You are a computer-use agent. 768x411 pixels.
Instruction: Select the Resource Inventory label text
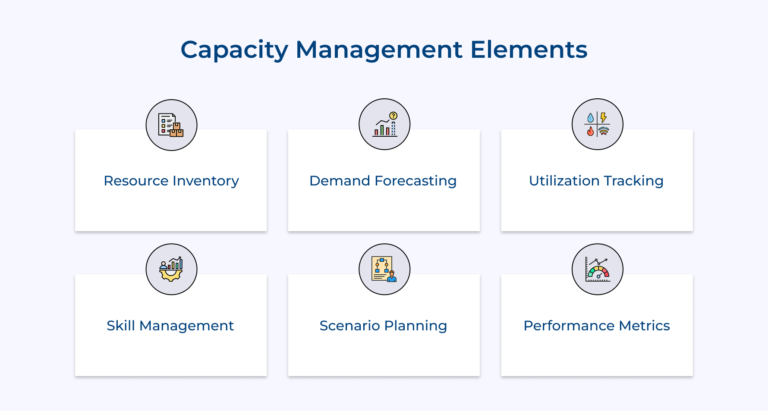pyautogui.click(x=171, y=181)
